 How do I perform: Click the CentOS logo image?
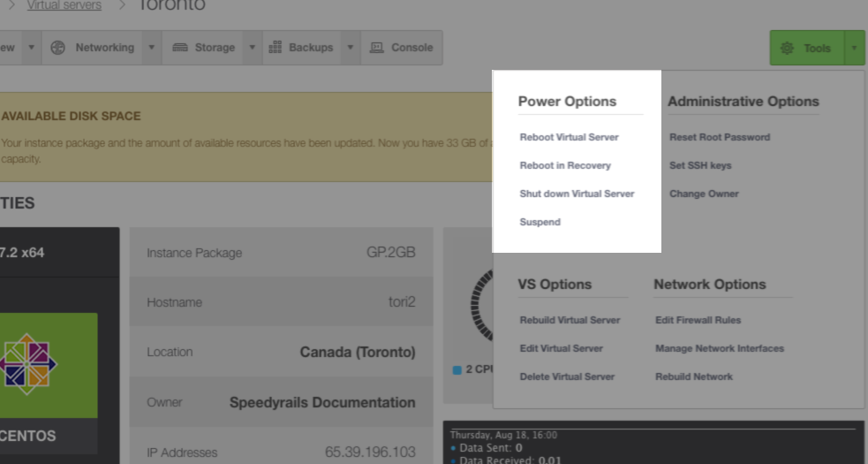26,365
